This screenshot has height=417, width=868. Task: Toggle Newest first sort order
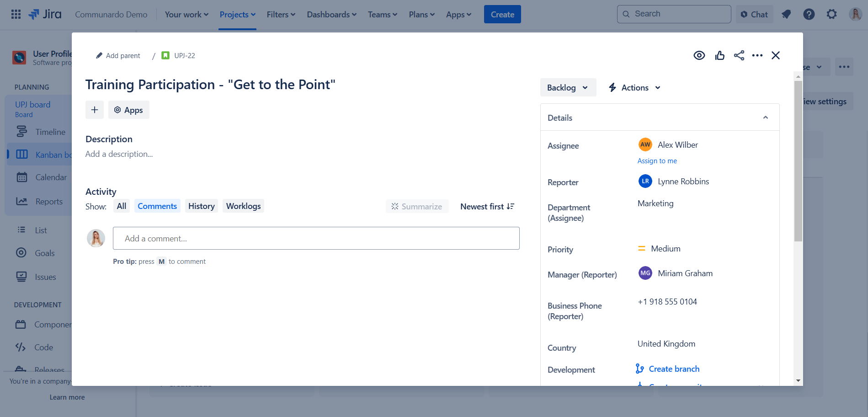(x=487, y=207)
